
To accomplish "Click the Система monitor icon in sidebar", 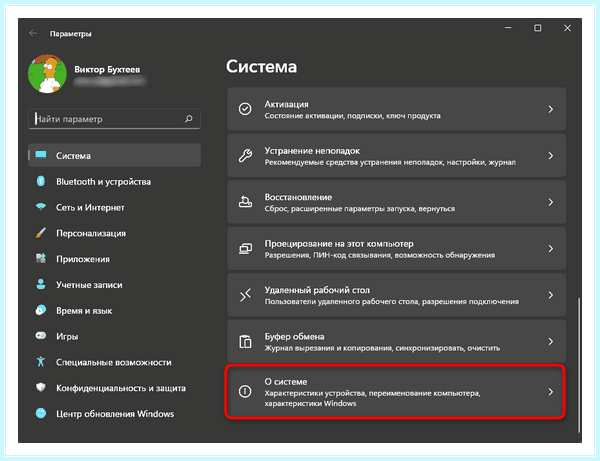I will coord(41,155).
